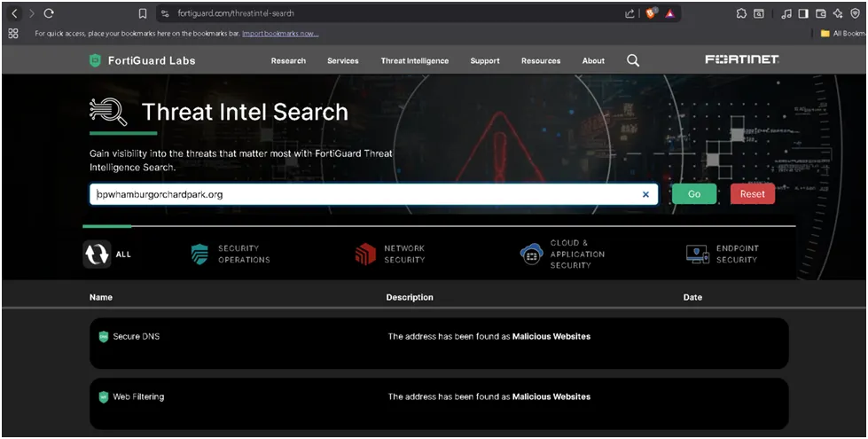This screenshot has width=868, height=439.
Task: Click the FortiGuard Labs shield logo
Action: point(95,60)
